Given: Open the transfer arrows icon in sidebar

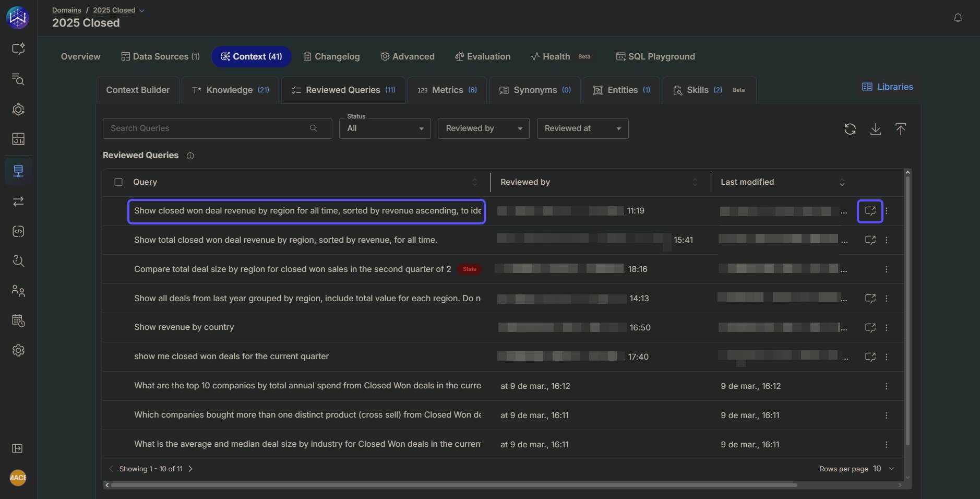Looking at the screenshot, I should (x=18, y=201).
